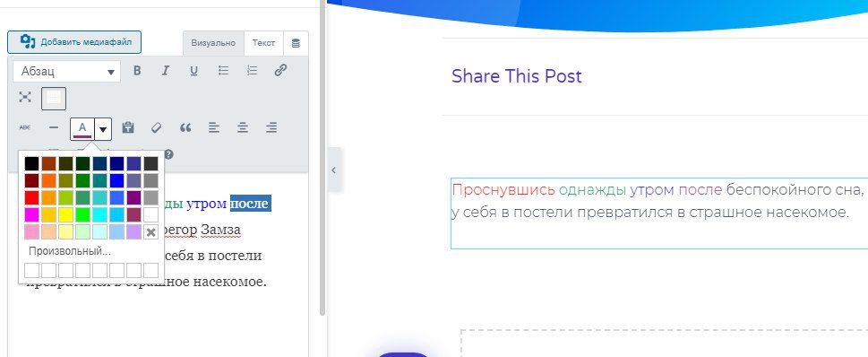Apply the current text color with the A button
868x357 pixels.
tap(82, 128)
